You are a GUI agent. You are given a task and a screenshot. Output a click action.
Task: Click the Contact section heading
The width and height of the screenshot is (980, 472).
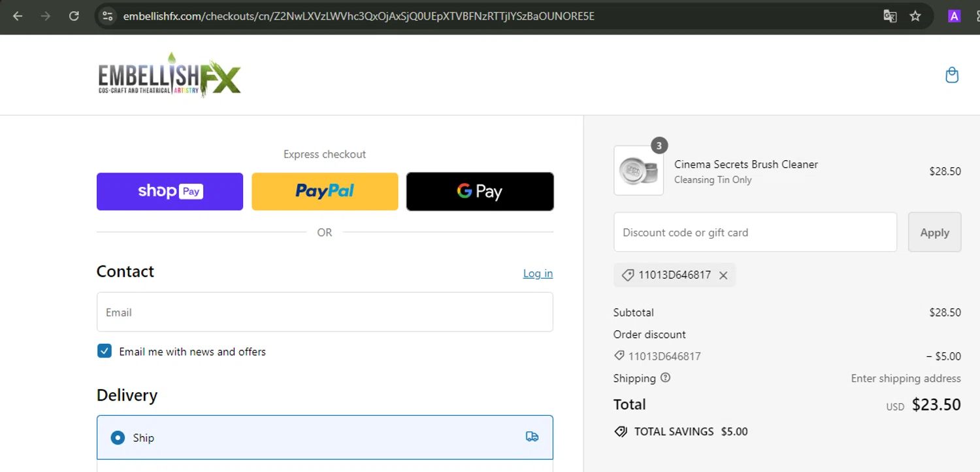pos(125,271)
